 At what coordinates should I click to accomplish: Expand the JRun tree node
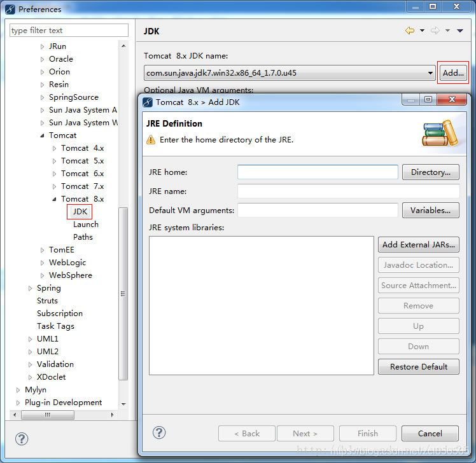pyautogui.click(x=42, y=46)
